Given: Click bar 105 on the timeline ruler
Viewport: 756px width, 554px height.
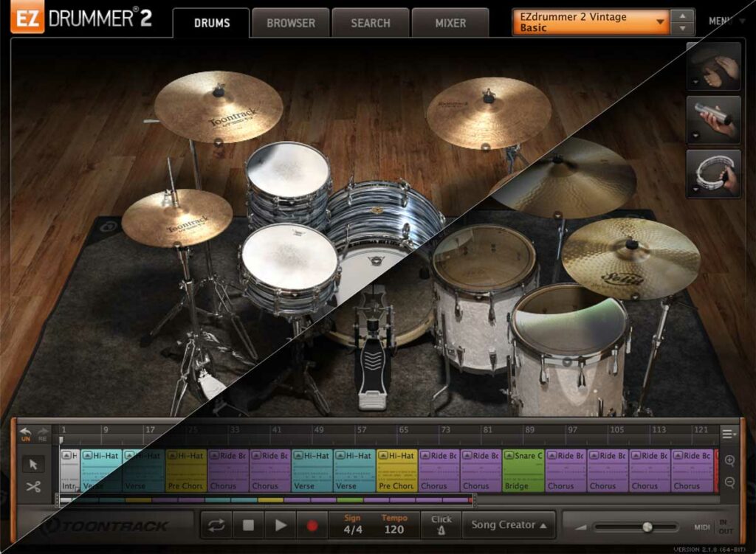Looking at the screenshot, I should pos(616,430).
